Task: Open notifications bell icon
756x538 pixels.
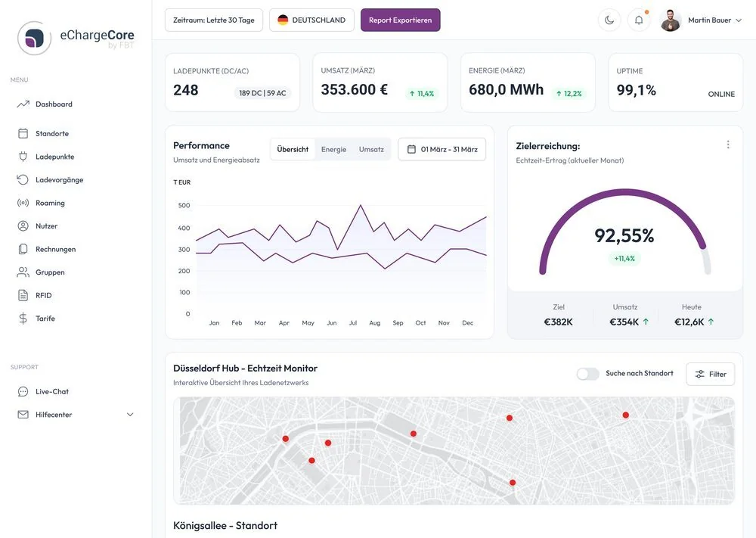Action: pyautogui.click(x=639, y=20)
